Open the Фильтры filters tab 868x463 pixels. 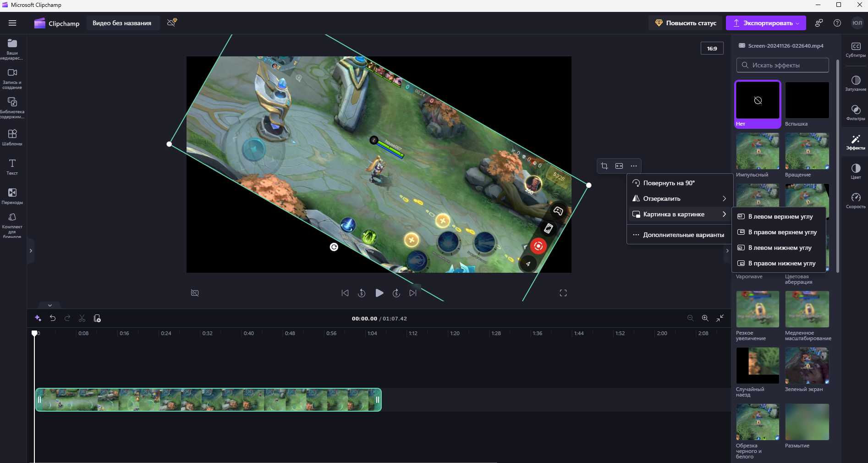click(x=855, y=112)
